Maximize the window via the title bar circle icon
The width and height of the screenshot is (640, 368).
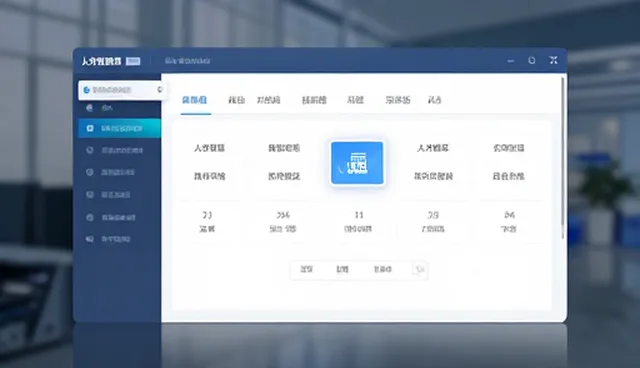coord(531,60)
